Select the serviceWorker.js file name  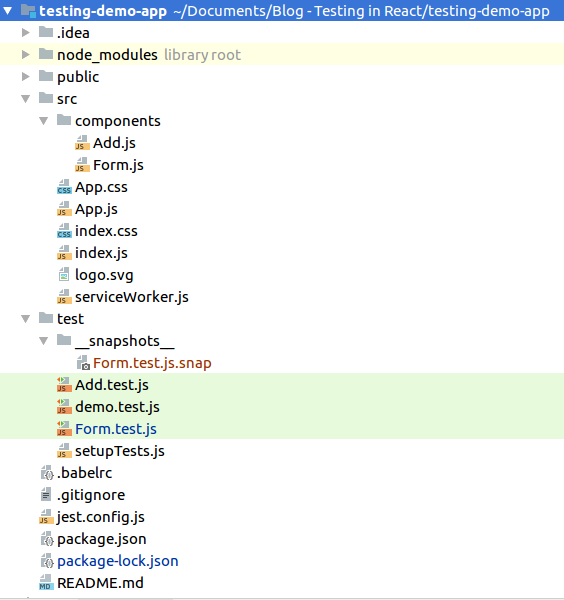coord(132,297)
